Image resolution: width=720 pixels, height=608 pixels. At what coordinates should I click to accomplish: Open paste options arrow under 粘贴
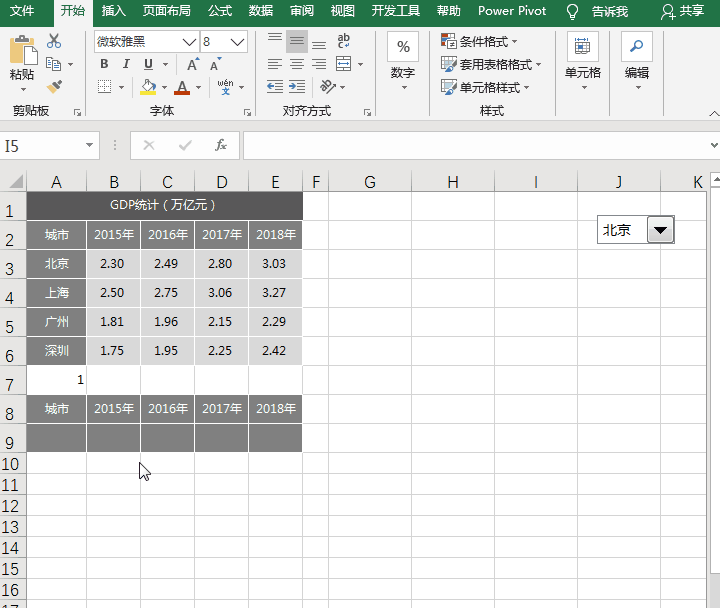point(23,90)
